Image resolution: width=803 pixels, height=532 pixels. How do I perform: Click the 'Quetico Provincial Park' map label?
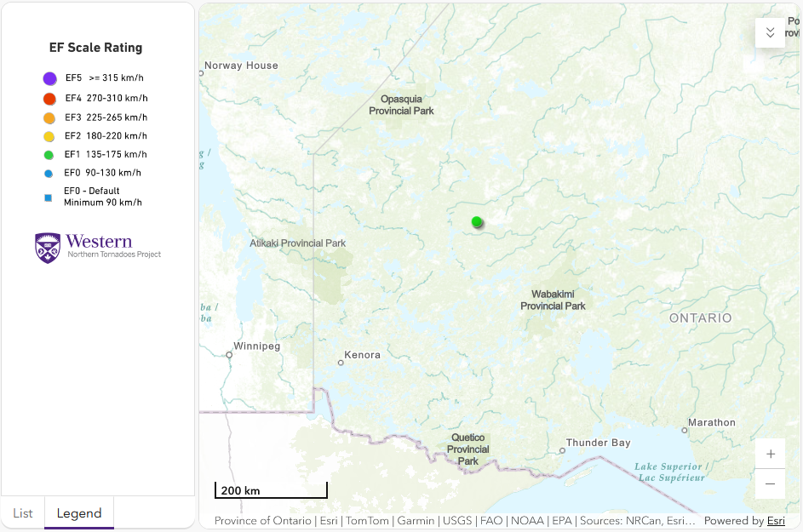468,449
